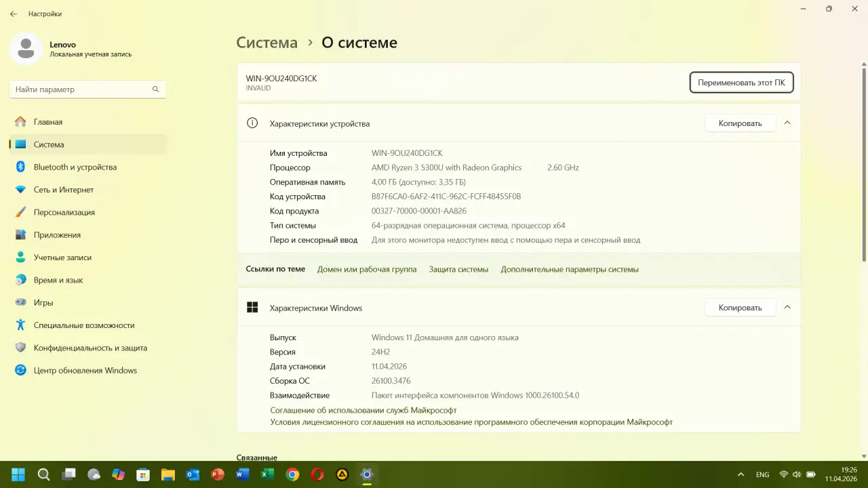Launch PowerPoint from the taskbar
Screen dimensions: 868x488
pos(217,474)
